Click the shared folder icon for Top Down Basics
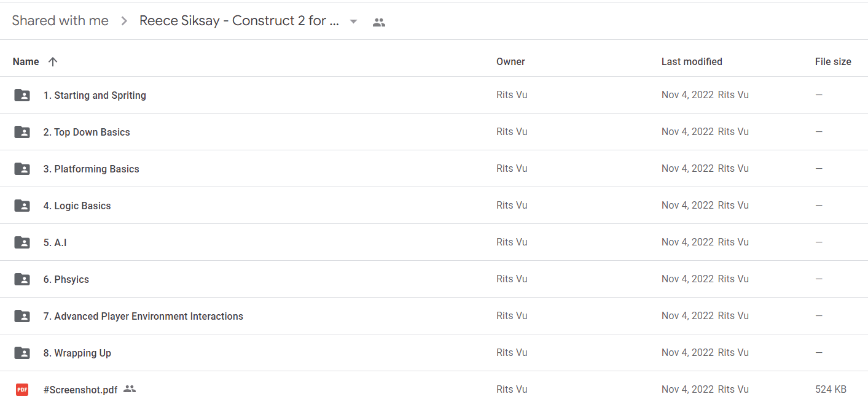This screenshot has height=405, width=868. (x=22, y=132)
